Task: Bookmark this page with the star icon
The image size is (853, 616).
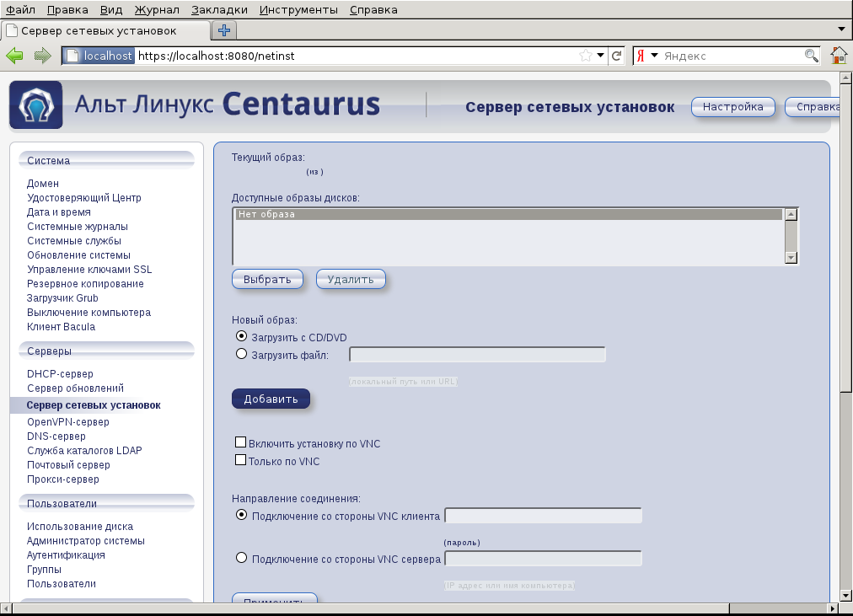Action: coord(585,56)
